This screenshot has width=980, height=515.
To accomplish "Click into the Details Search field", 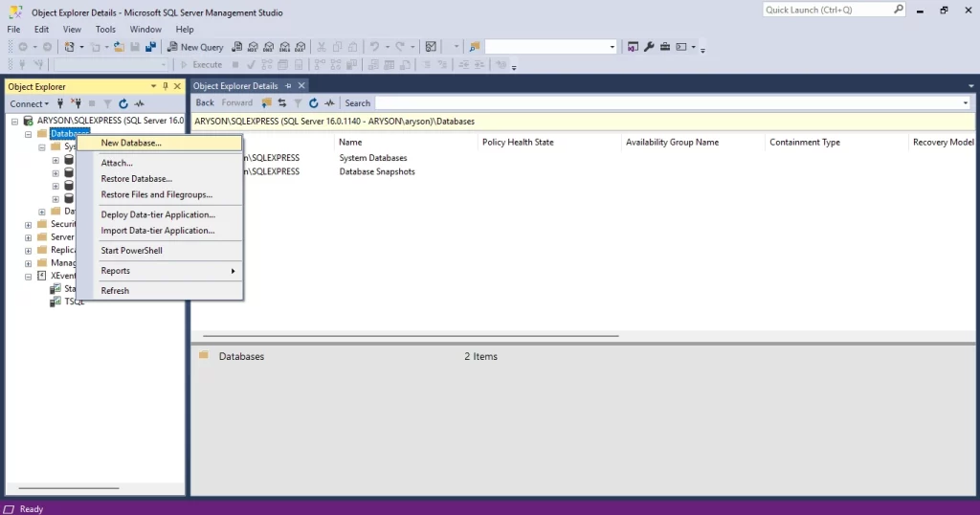I will [667, 103].
